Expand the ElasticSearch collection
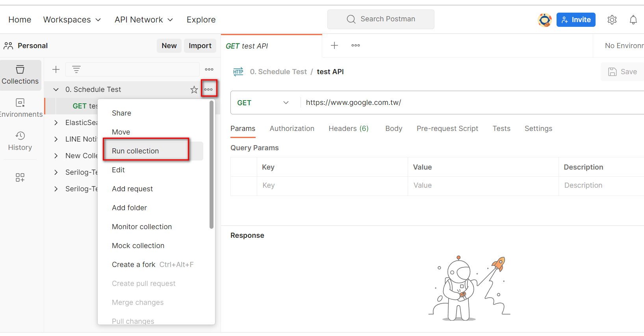The width and height of the screenshot is (644, 336). click(x=56, y=123)
